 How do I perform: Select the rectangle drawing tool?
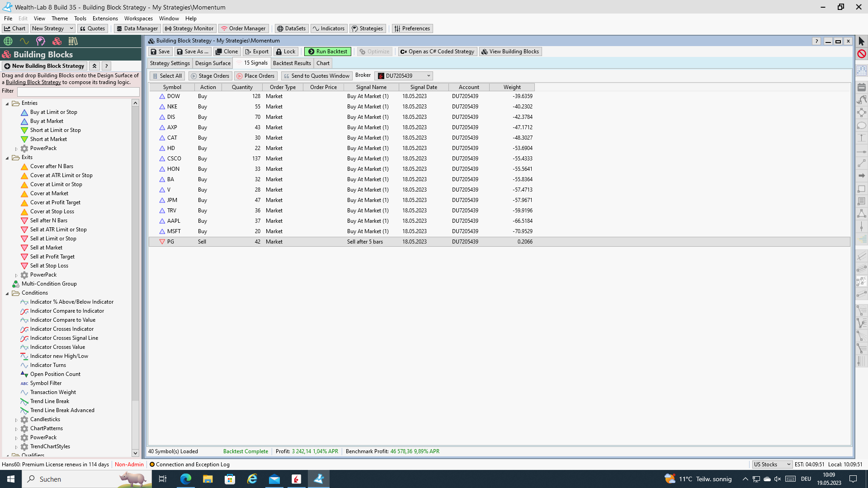point(862,189)
